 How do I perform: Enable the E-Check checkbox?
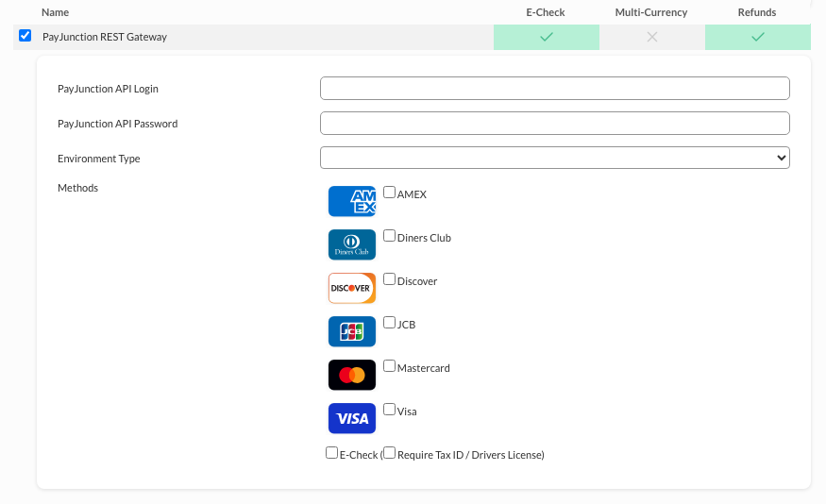click(x=332, y=453)
